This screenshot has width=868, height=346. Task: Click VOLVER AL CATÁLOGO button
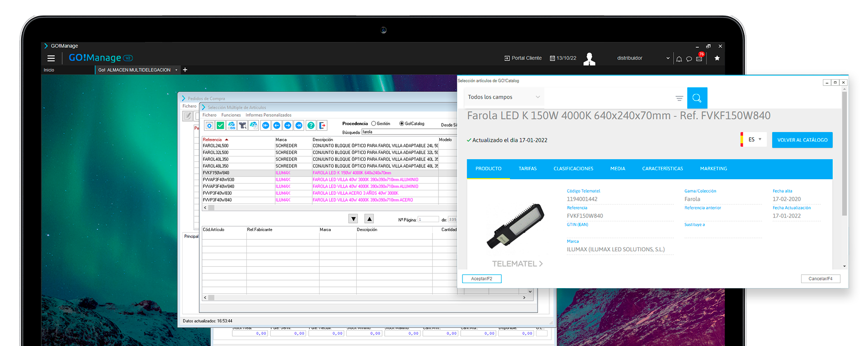pyautogui.click(x=802, y=140)
